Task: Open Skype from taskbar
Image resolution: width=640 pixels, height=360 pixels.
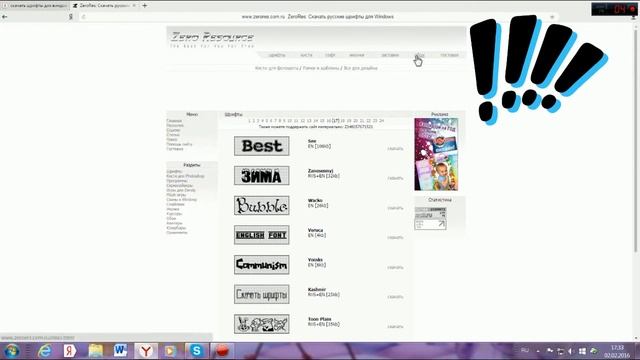Action: tap(196, 351)
